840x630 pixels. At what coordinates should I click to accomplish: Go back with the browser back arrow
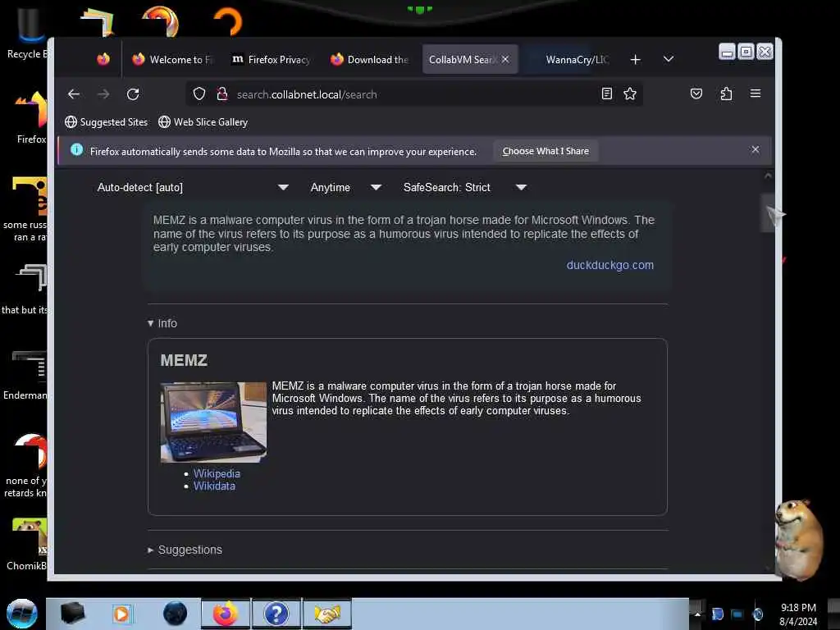tap(73, 94)
